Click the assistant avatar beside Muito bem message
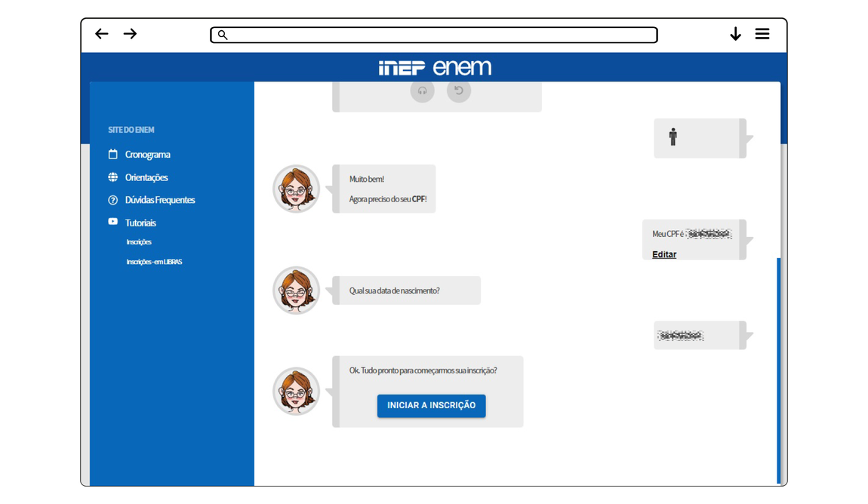868x504 pixels. (296, 189)
